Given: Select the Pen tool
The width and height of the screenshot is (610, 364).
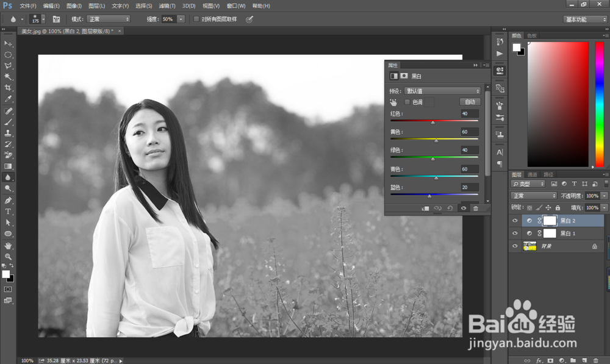Looking at the screenshot, I should [x=8, y=201].
